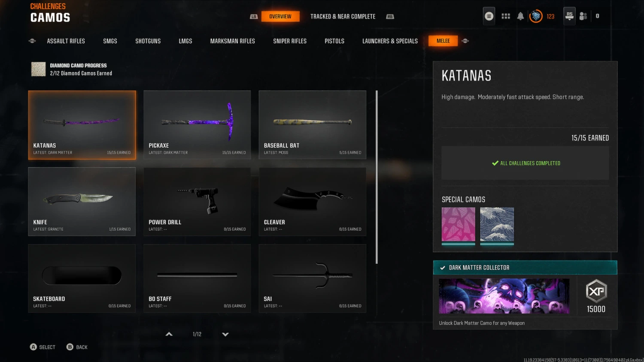Click the RS stick channel icon
Viewport: 644px width, 362px height.
(x=569, y=16)
